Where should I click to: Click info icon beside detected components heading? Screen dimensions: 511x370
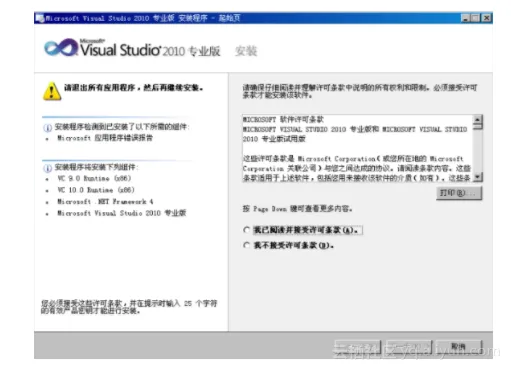click(47, 128)
